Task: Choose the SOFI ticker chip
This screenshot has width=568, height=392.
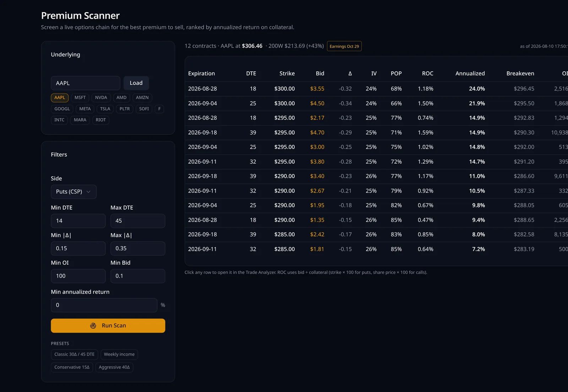Action: click(144, 109)
